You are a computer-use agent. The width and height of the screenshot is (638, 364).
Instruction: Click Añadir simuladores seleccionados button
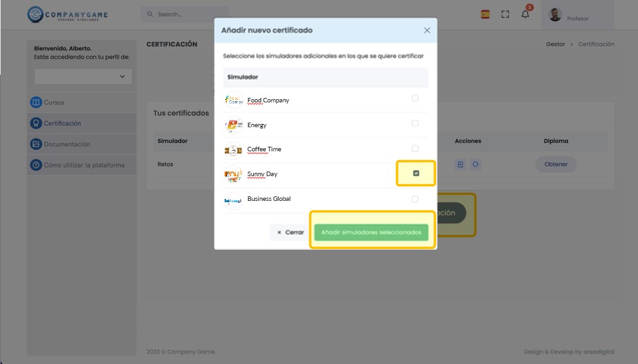(x=371, y=232)
